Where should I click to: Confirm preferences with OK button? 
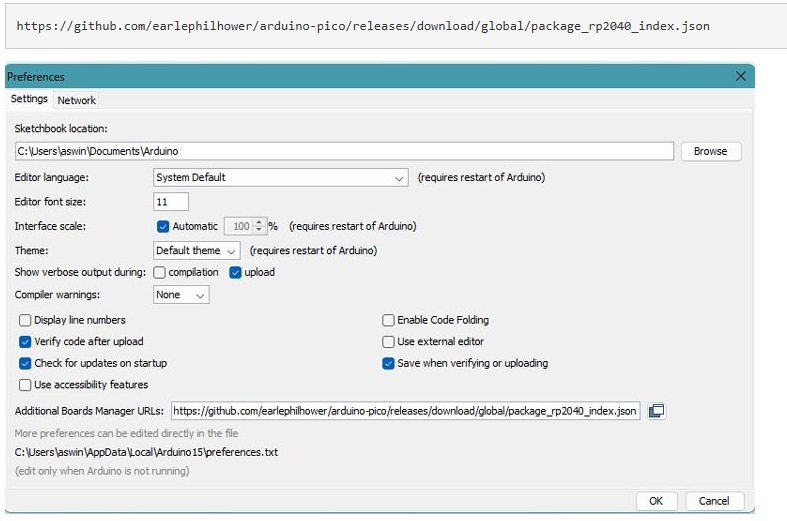point(656,500)
